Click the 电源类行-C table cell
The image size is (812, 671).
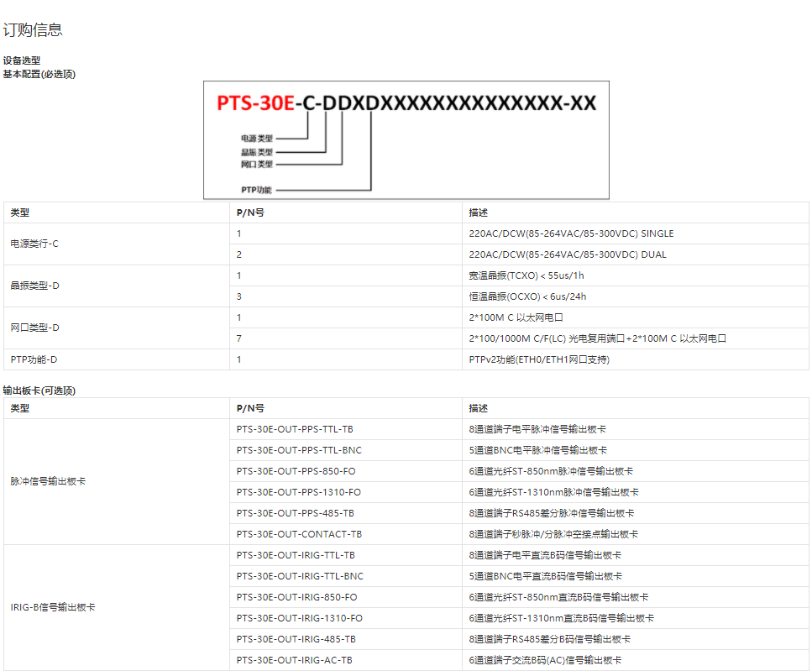pos(34,244)
